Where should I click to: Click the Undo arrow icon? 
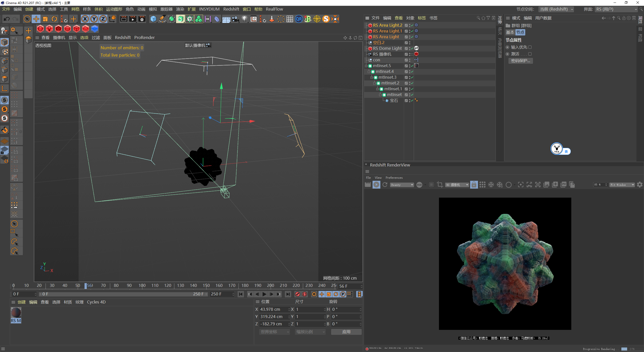point(7,19)
